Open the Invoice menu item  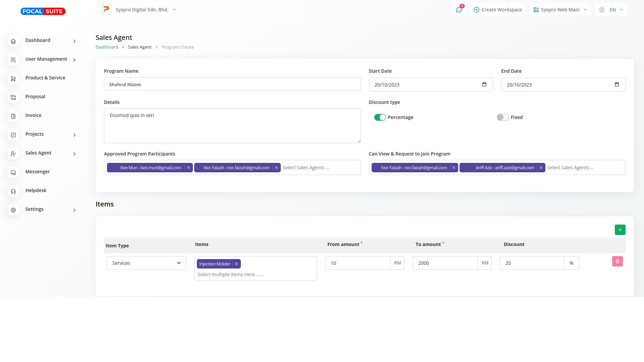tap(34, 115)
